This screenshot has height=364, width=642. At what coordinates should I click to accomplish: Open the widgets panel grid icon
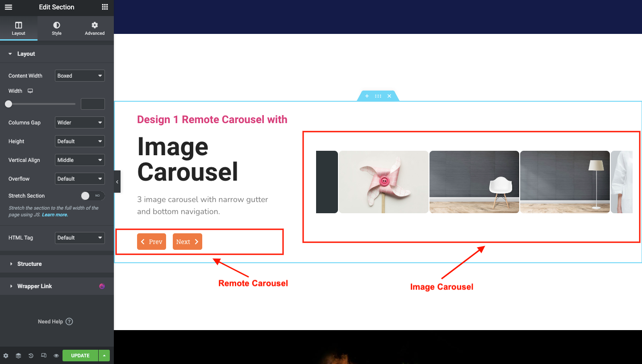click(x=104, y=7)
